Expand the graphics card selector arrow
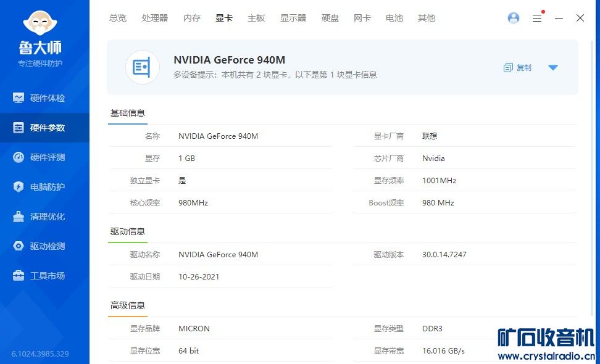600x364 pixels. 553,68
